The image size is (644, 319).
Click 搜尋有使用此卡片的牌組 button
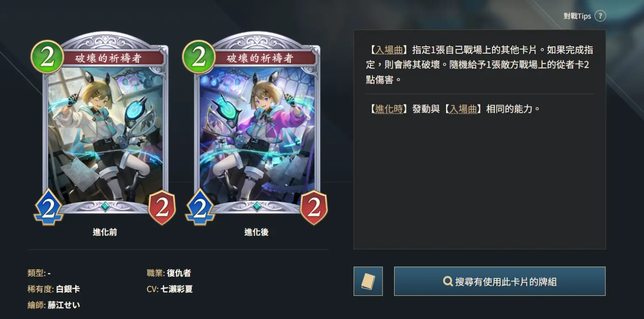click(x=500, y=281)
